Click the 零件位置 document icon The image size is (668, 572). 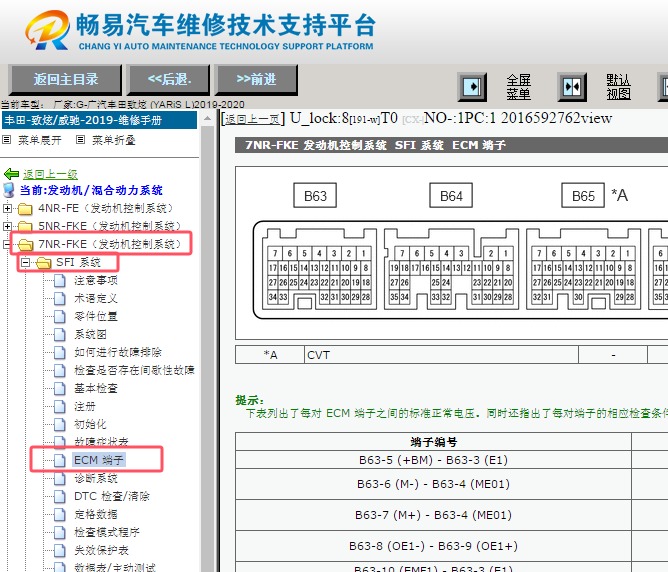pyautogui.click(x=60, y=316)
